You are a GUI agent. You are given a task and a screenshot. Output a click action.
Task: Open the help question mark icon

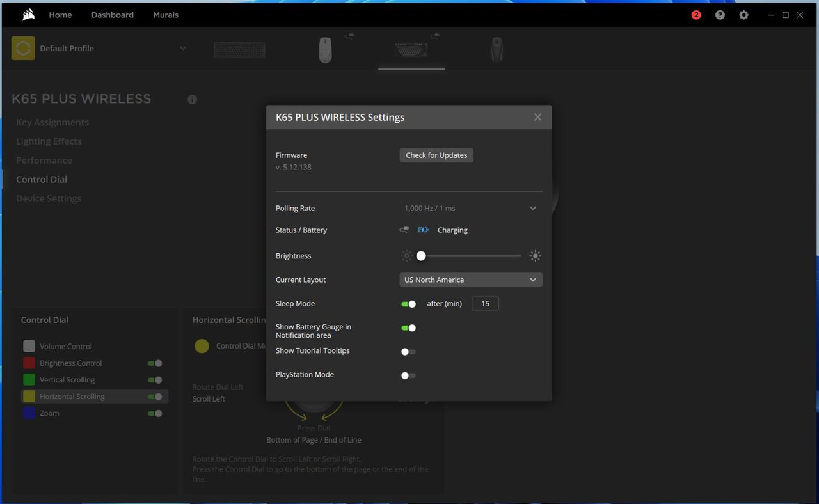coord(720,15)
